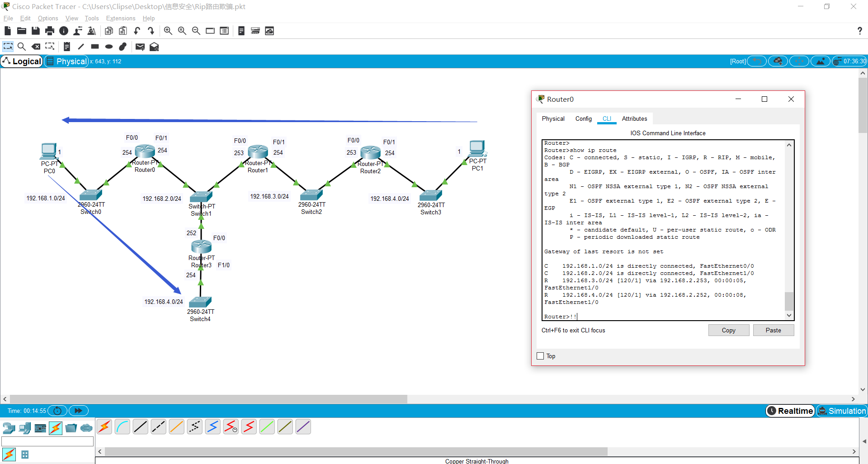Select the Add Simple PDU tool

[x=140, y=47]
